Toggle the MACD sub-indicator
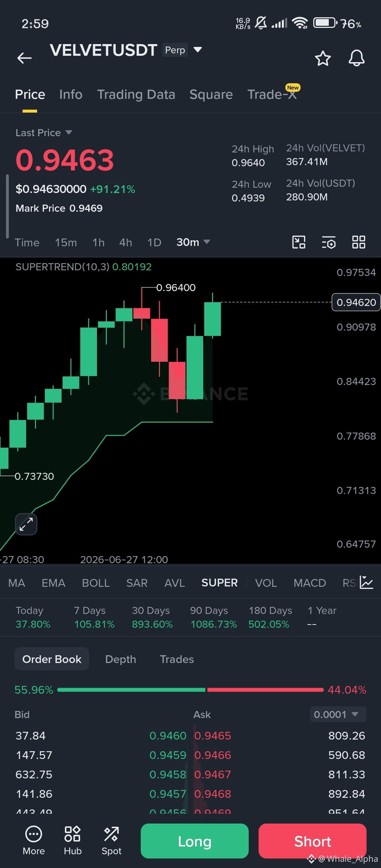This screenshot has width=381, height=868. tap(310, 583)
